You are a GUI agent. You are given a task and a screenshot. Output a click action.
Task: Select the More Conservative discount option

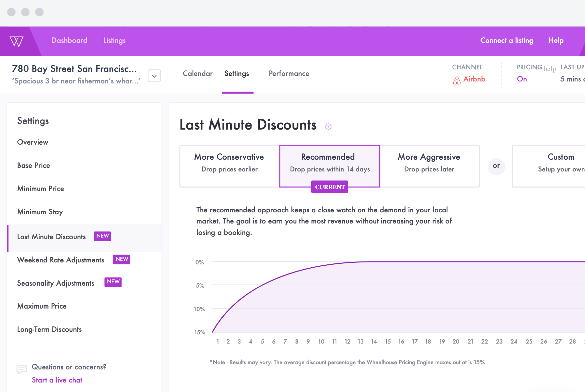click(230, 166)
